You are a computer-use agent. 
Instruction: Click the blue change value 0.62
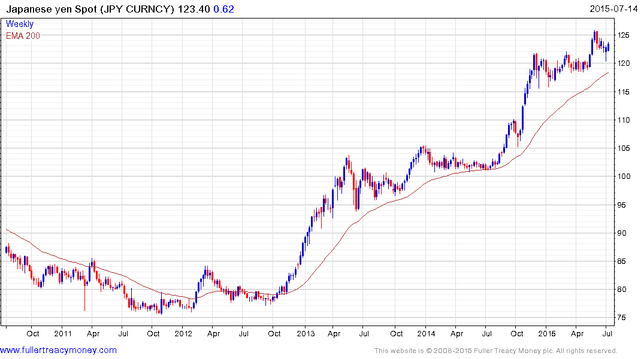224,9
